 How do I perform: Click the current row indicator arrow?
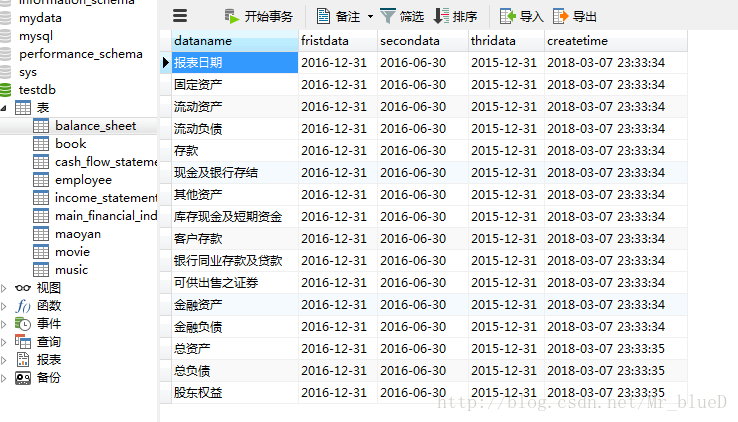tap(165, 63)
